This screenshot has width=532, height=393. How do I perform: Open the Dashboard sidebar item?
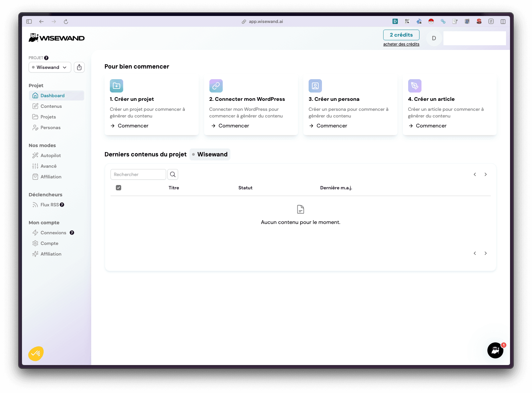(56, 96)
